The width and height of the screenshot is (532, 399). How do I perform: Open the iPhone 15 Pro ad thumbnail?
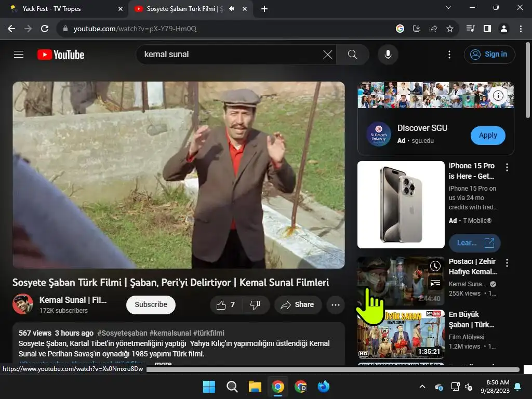[x=401, y=205]
